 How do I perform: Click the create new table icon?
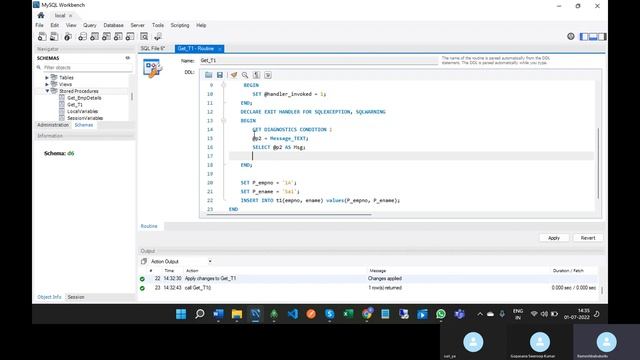pos(94,37)
